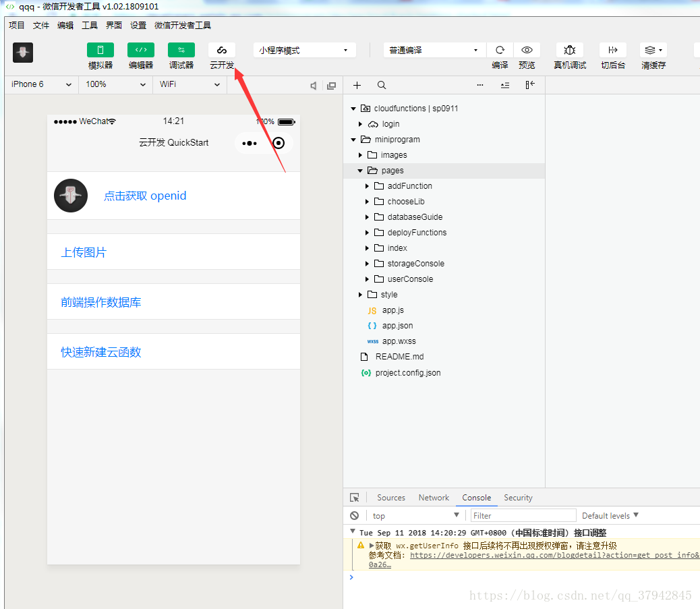Expand the storageConsole folder
This screenshot has height=609, width=700.
[367, 264]
